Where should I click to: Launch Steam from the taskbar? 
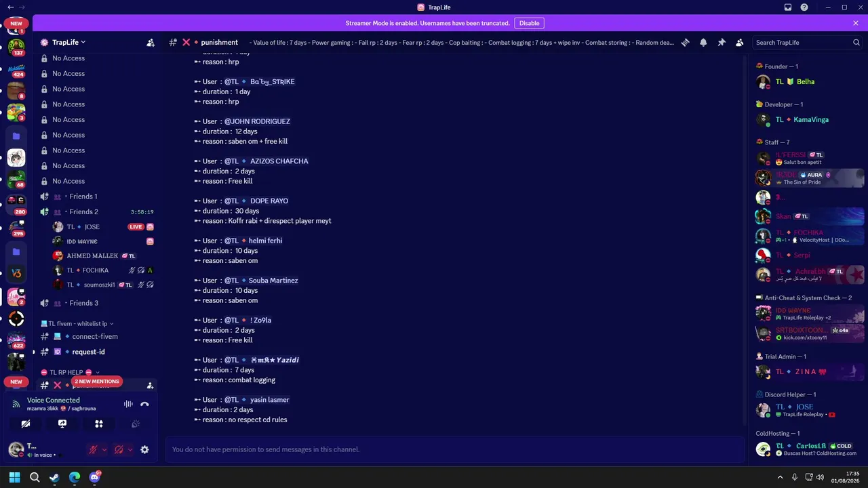click(x=54, y=477)
